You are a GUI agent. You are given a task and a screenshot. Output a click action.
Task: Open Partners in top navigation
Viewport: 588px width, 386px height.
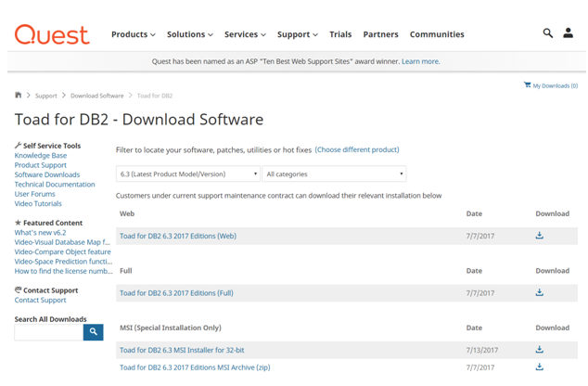coord(380,34)
